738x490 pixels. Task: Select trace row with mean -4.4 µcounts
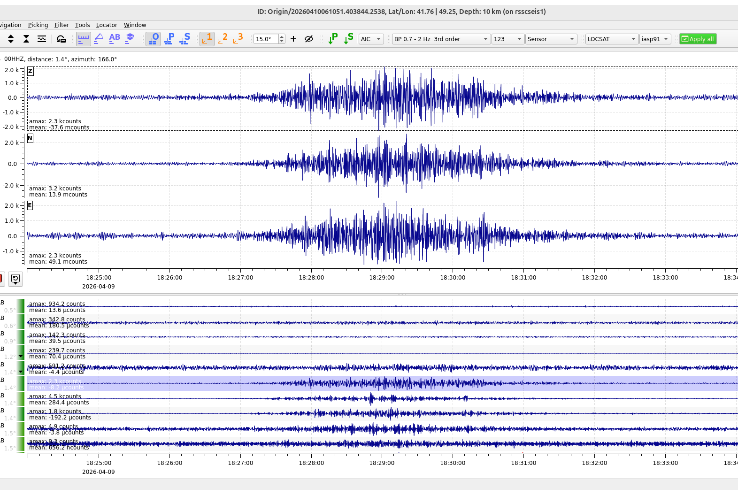click(x=382, y=368)
